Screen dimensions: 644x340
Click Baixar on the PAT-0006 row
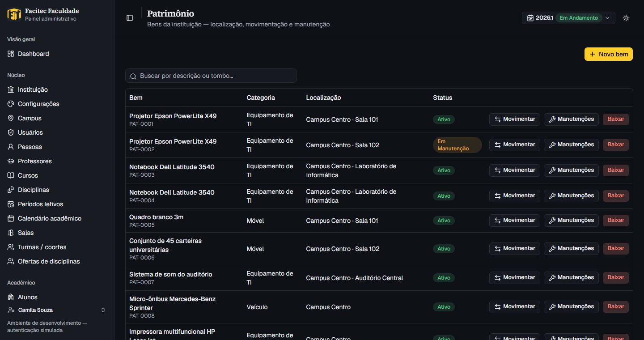[x=616, y=248]
